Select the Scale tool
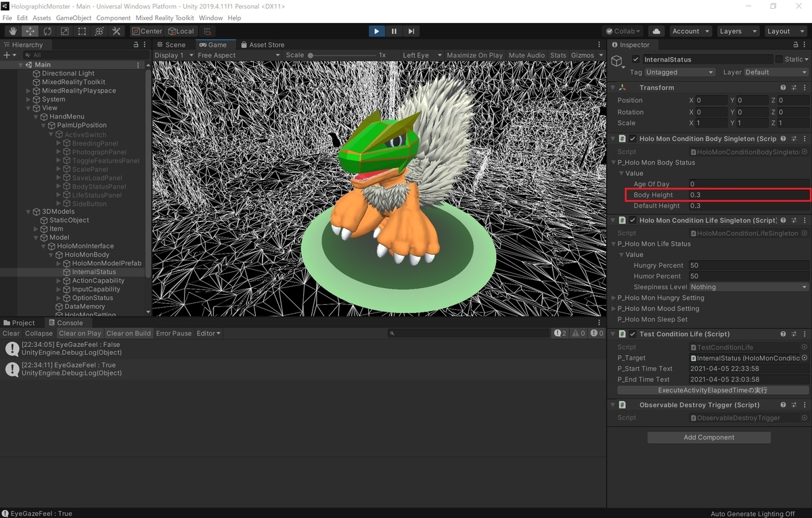 (x=65, y=31)
